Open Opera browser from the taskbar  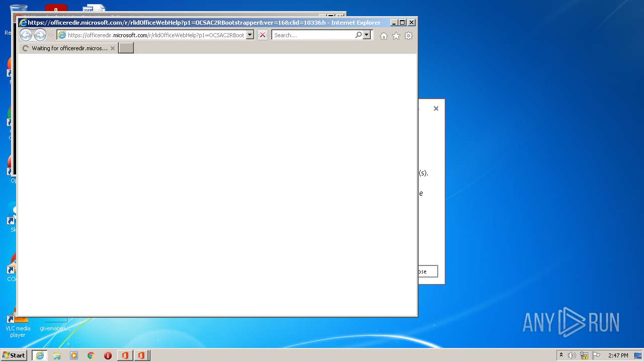click(x=108, y=355)
